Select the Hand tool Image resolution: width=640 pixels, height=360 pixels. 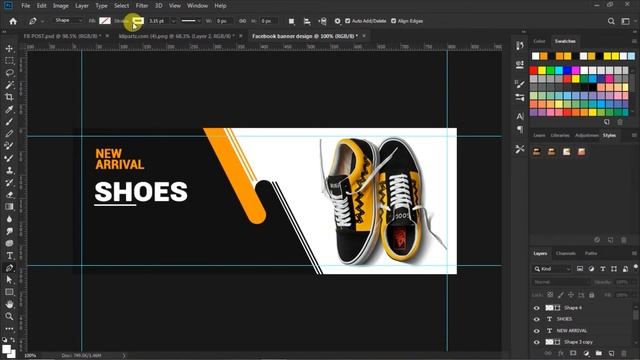coord(9,304)
